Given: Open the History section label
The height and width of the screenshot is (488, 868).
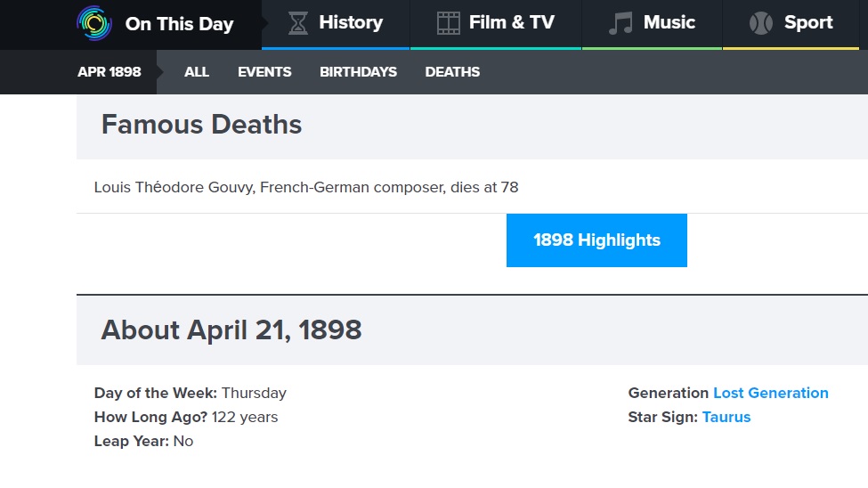Looking at the screenshot, I should (351, 23).
